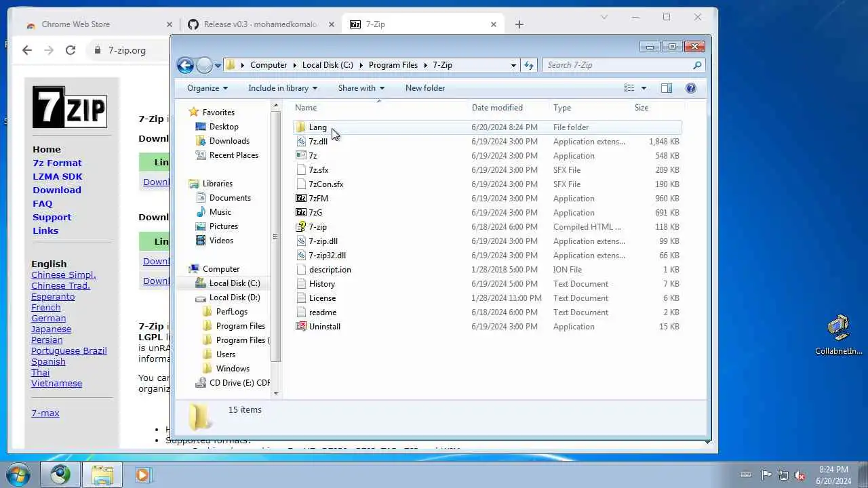
Task: Click the New folder button
Action: point(425,88)
